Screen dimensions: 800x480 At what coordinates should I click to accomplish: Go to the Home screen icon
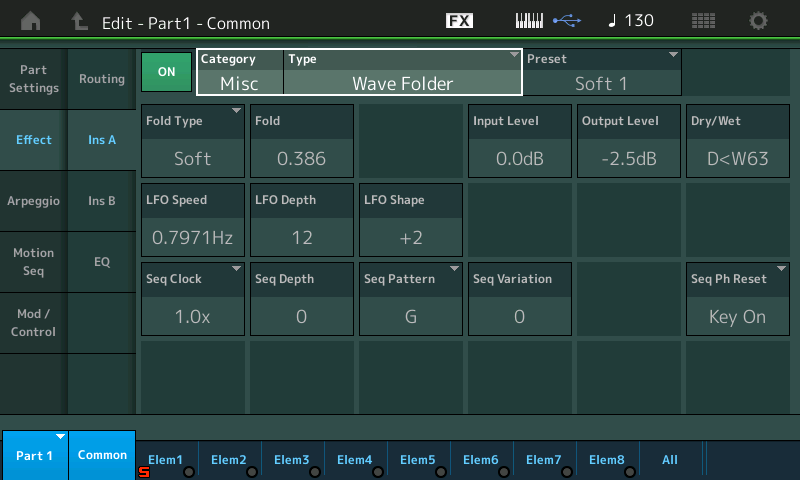click(x=32, y=21)
